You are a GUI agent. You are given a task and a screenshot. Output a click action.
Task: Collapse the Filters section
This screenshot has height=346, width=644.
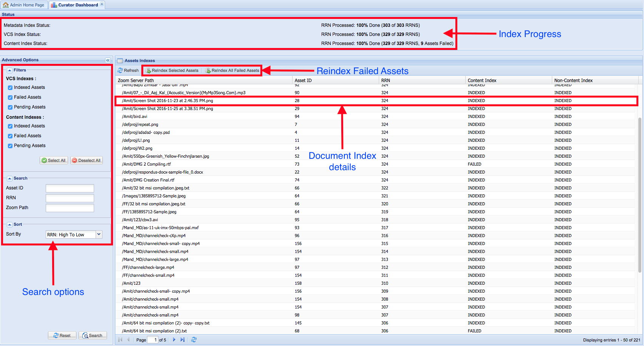pos(9,70)
